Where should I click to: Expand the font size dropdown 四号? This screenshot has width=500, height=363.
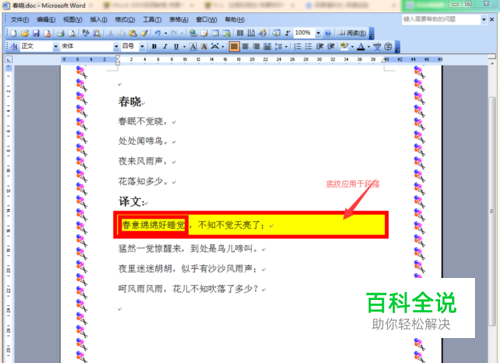[142, 46]
